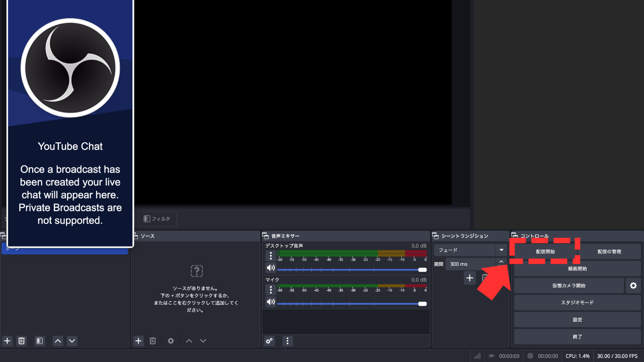Click the シーントランジション dock float icon
Image resolution: width=644 pixels, height=362 pixels.
436,236
